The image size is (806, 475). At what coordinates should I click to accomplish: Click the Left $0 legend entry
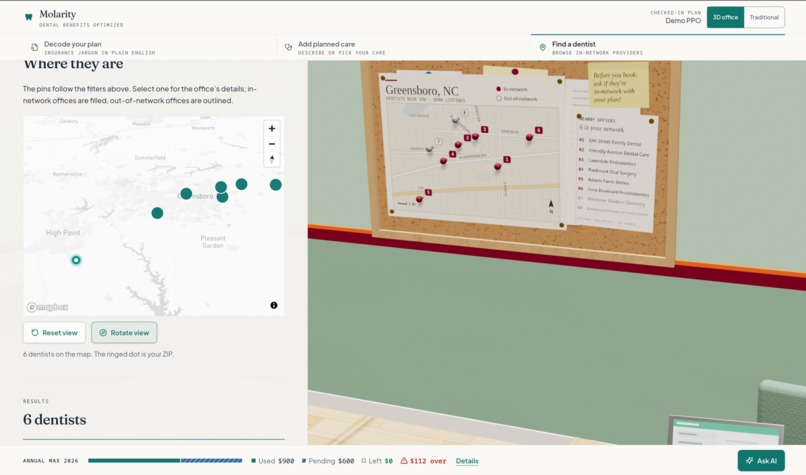pos(377,461)
